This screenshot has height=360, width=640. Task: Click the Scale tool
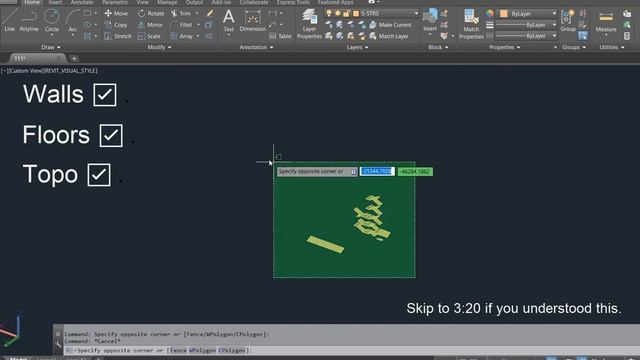[149, 36]
